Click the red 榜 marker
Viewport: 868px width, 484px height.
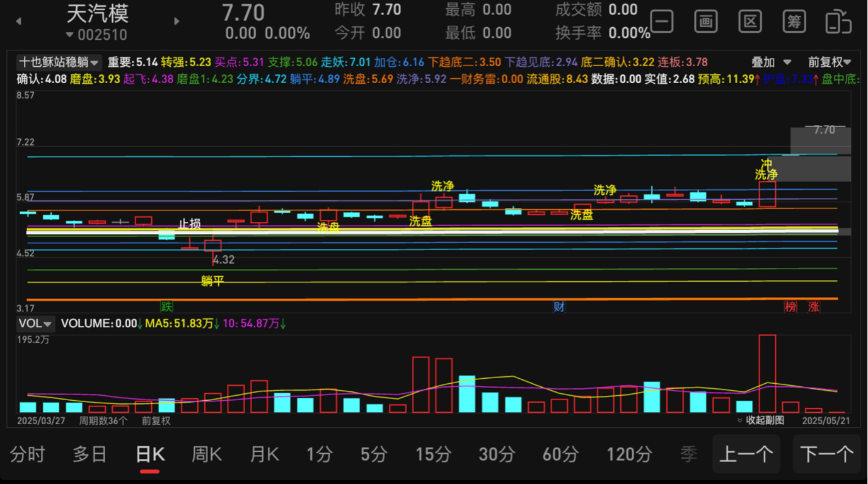point(790,307)
